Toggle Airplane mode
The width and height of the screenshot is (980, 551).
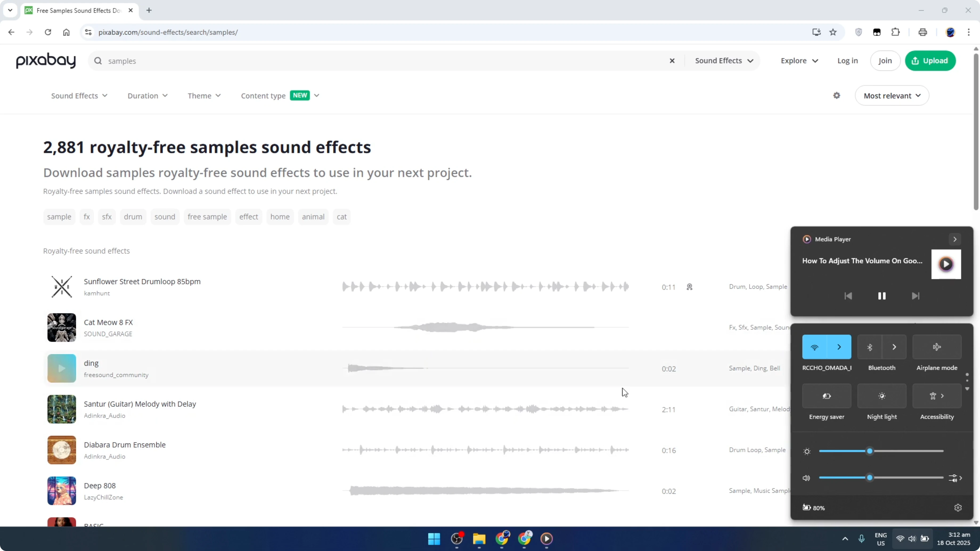click(937, 347)
